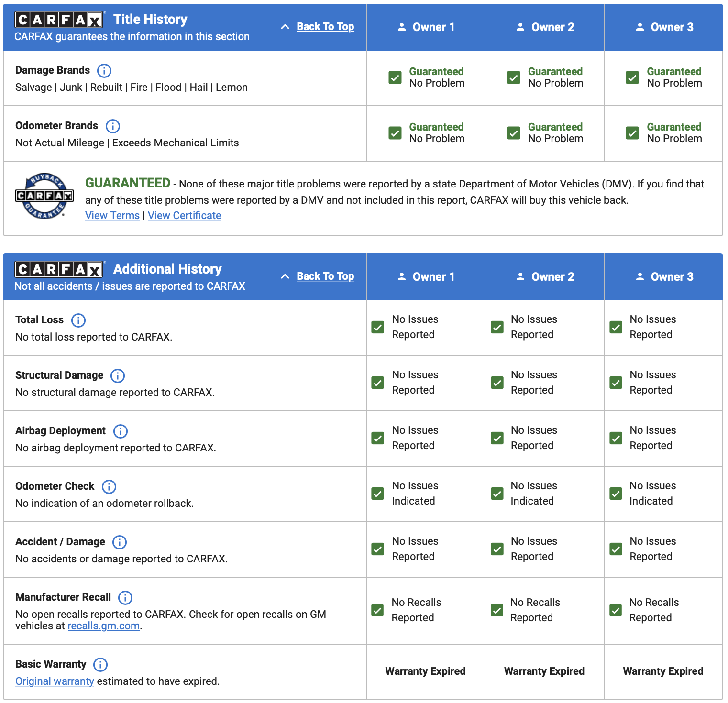Click Manufacturer Recall Owner 3 checkmark
Image resolution: width=728 pixels, height=703 pixels.
point(616,610)
